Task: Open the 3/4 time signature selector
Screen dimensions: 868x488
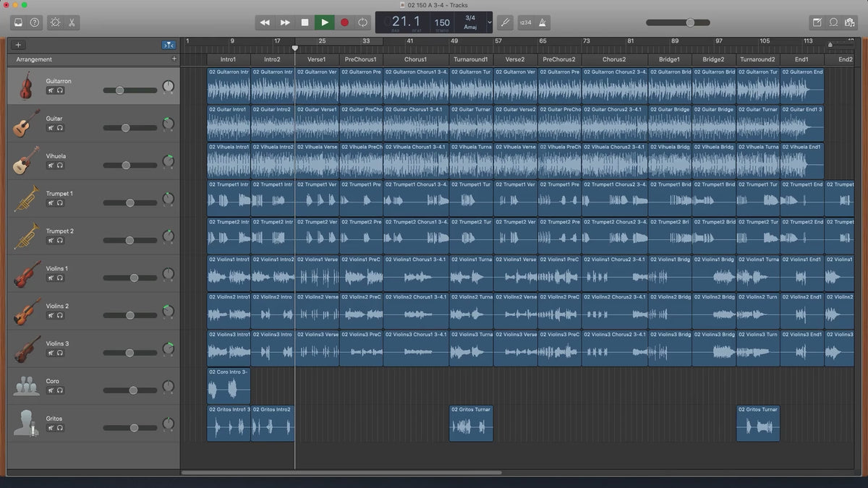Action: click(470, 17)
